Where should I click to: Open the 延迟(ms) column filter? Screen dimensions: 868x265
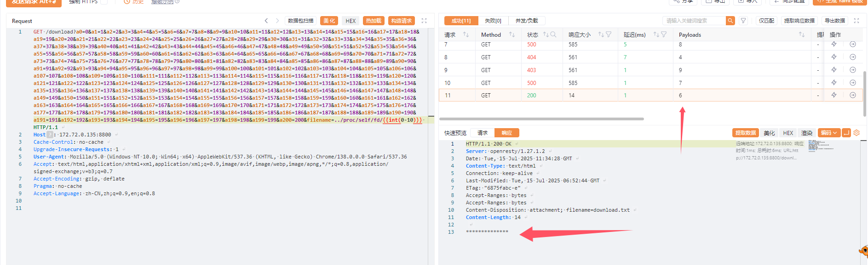point(664,34)
